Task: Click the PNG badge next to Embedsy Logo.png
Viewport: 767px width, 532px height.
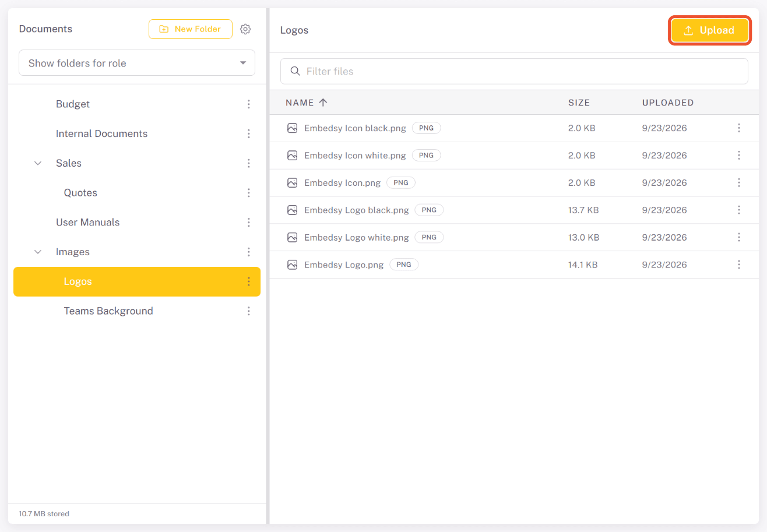Action: coord(404,265)
